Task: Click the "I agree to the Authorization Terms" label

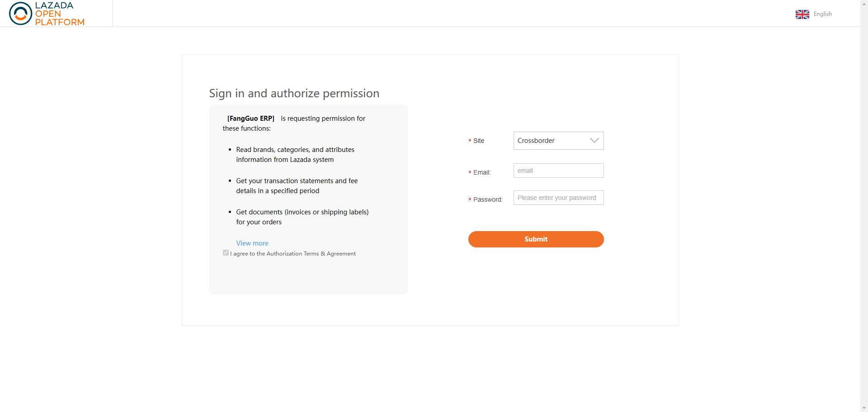Action: [x=293, y=254]
